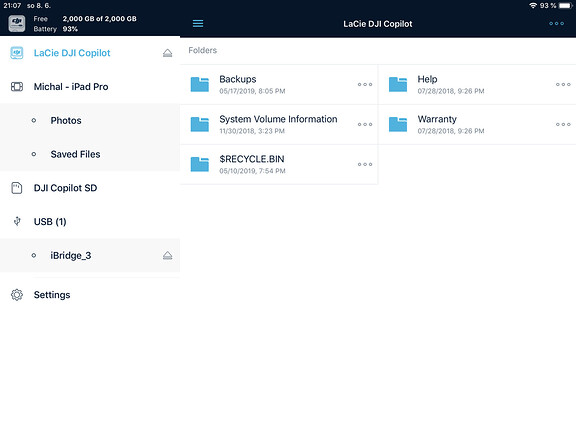
Task: Click the USB symbol icon
Action: [17, 221]
